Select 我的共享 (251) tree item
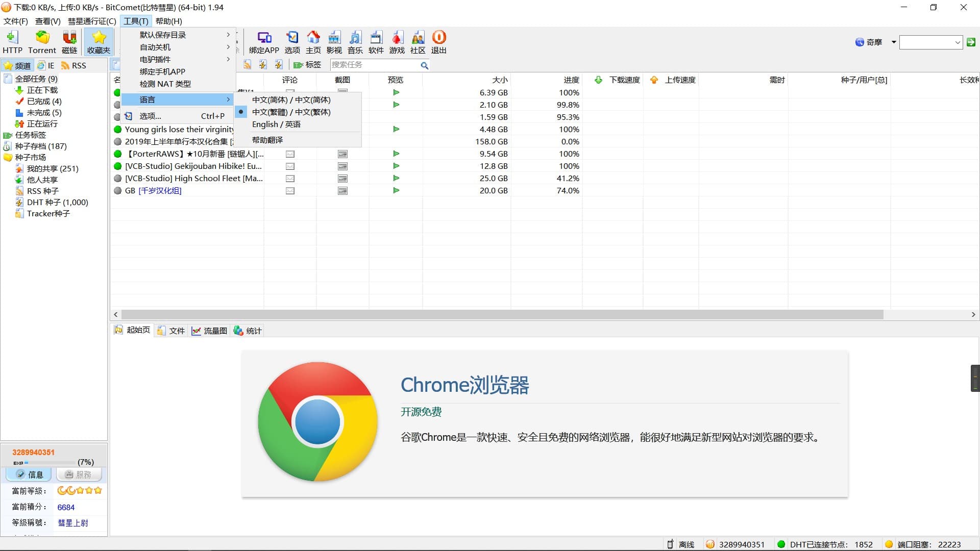This screenshot has height=551, width=980. pyautogui.click(x=53, y=168)
